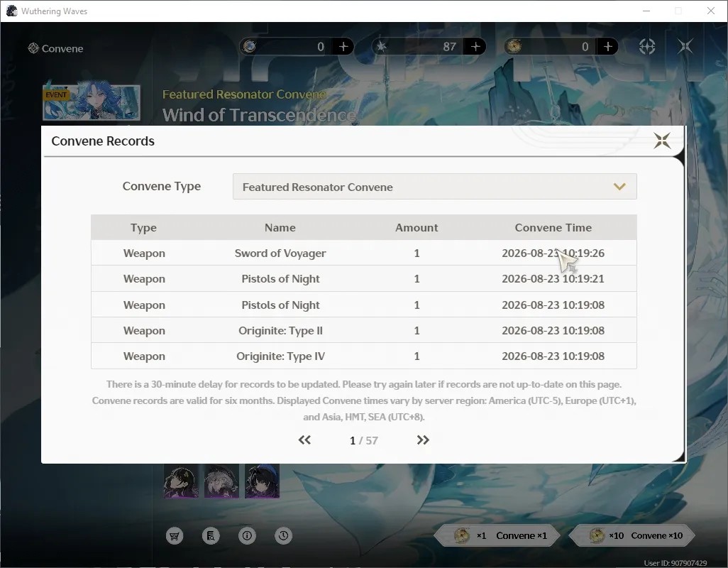
Task: Click the Convene ×1 button
Action: click(497, 535)
